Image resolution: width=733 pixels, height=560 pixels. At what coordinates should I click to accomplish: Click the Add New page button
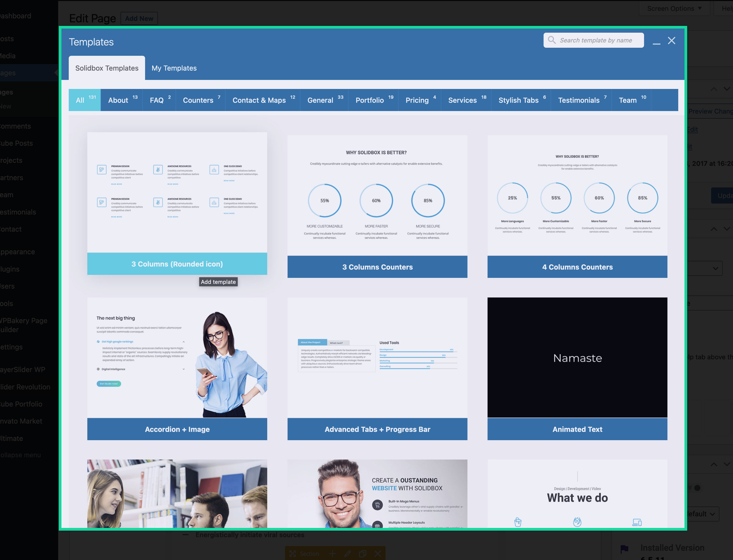coord(139,19)
